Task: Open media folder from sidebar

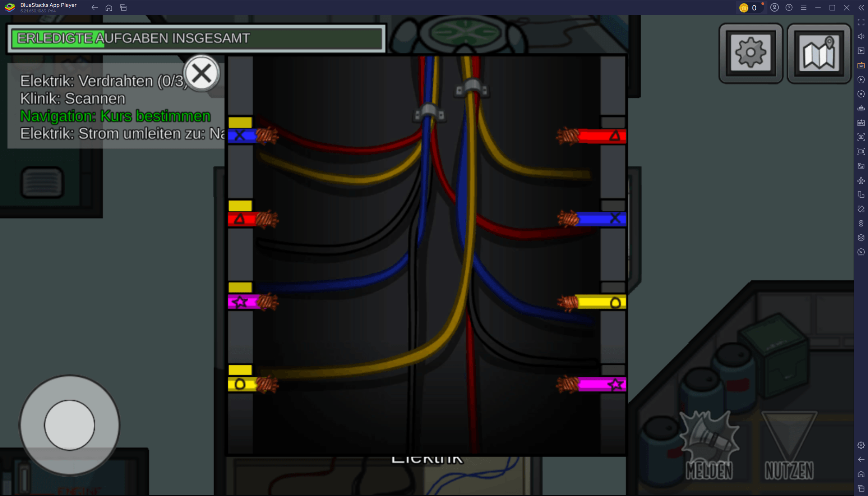Action: [x=861, y=166]
